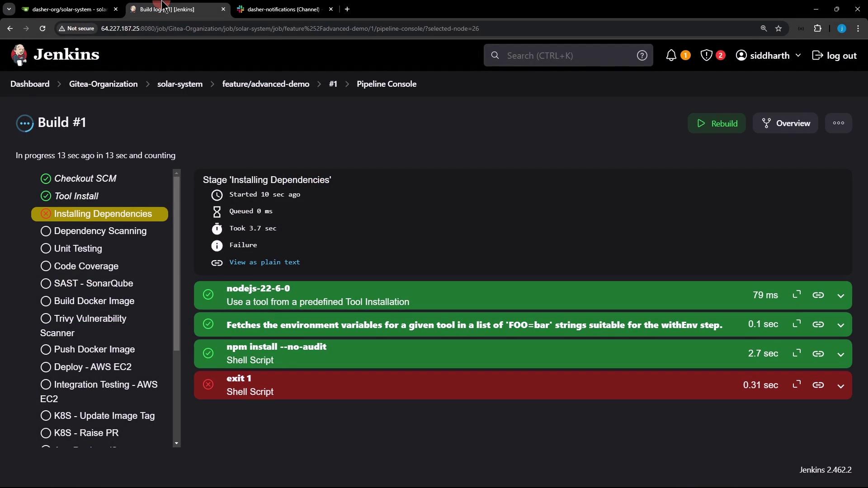The height and width of the screenshot is (488, 868).
Task: Go to feature/advanced-demo breadcrumb
Action: pos(265,84)
